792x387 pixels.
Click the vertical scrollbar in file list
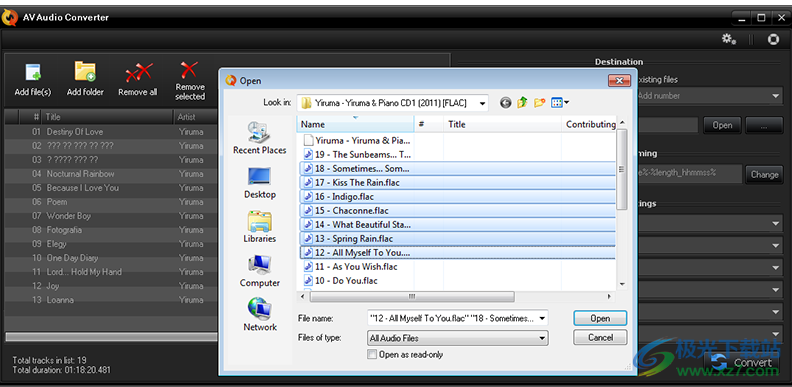[x=622, y=169]
